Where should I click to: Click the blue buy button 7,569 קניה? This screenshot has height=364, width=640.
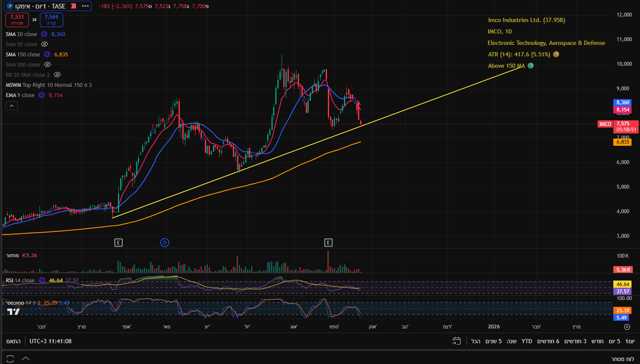51,20
